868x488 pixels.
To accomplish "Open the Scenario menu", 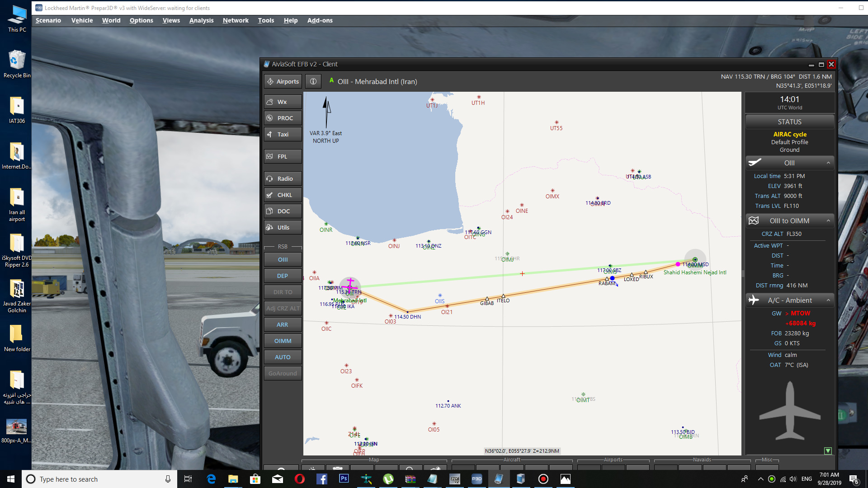I will [x=48, y=20].
